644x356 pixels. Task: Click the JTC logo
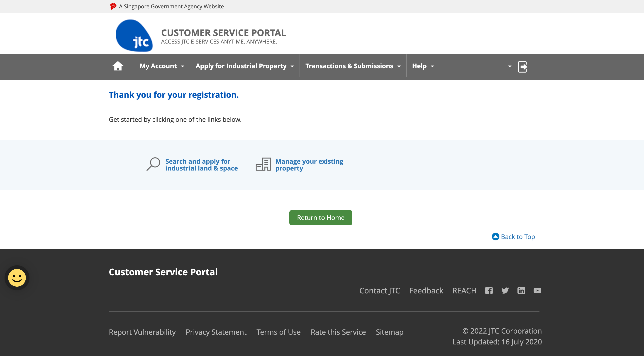tap(134, 36)
